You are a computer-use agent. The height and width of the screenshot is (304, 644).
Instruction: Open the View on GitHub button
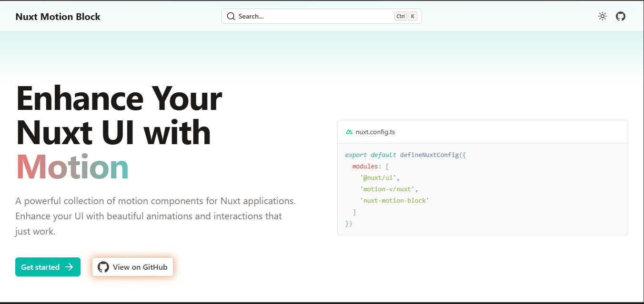(132, 267)
